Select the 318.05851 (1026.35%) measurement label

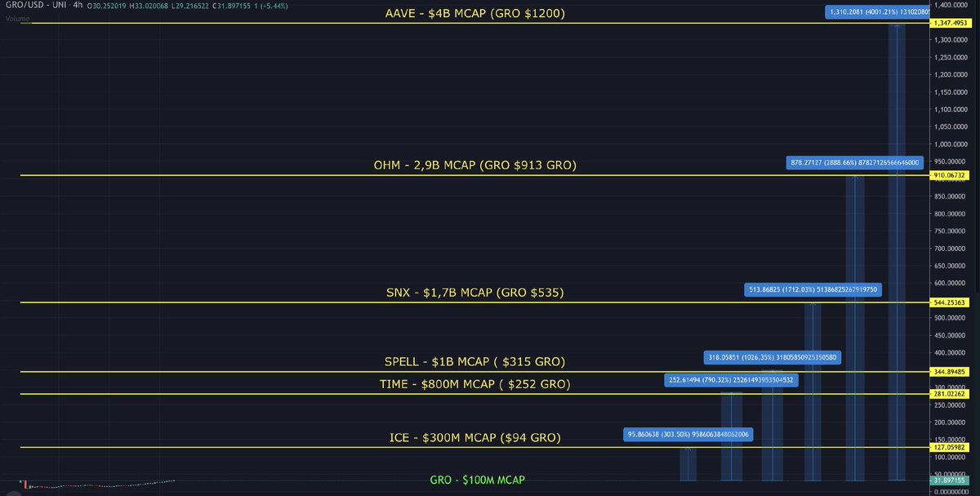click(772, 356)
